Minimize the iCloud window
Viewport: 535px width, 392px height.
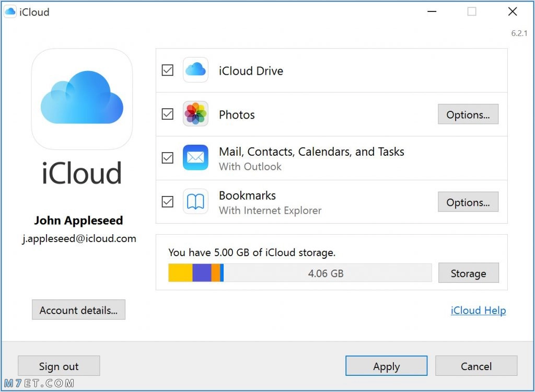click(432, 11)
